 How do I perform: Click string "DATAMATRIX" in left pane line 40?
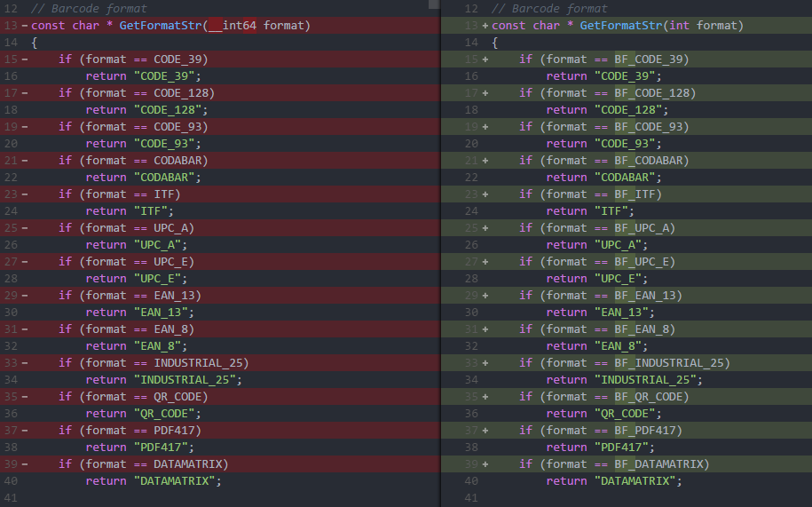pos(175,480)
